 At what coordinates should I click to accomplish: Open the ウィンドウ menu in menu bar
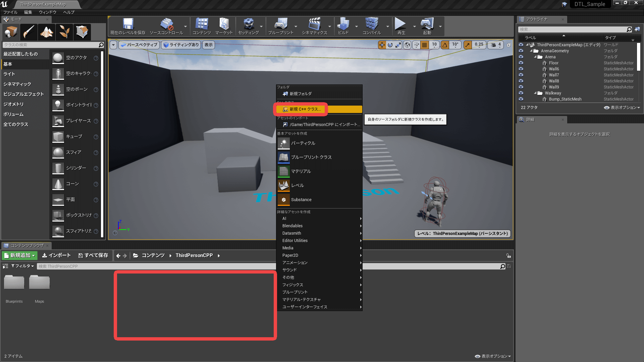pos(47,12)
